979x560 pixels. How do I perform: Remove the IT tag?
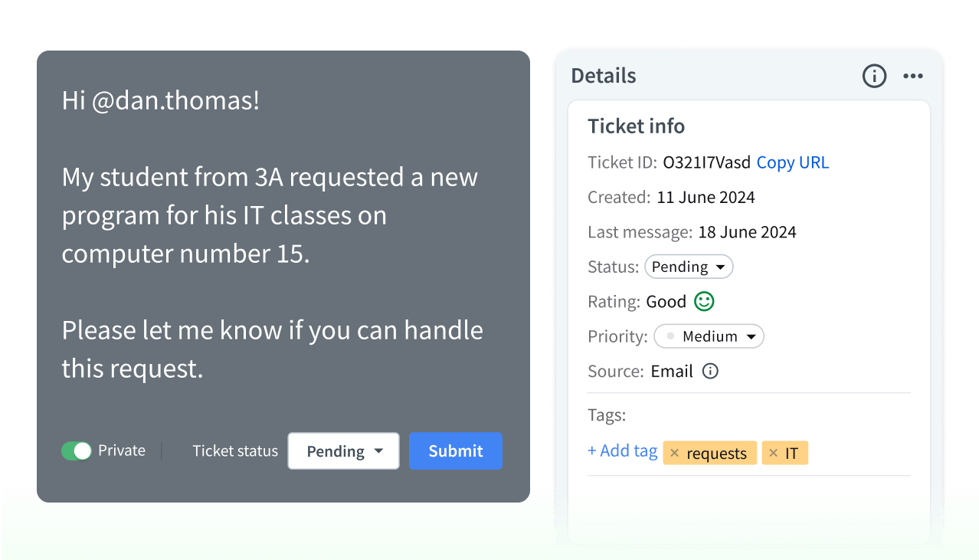[x=772, y=453]
